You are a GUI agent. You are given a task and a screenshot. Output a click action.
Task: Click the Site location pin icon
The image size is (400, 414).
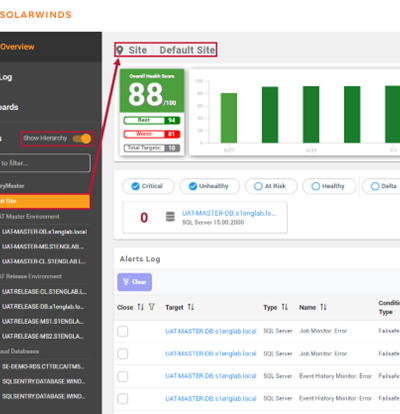pyautogui.click(x=120, y=50)
